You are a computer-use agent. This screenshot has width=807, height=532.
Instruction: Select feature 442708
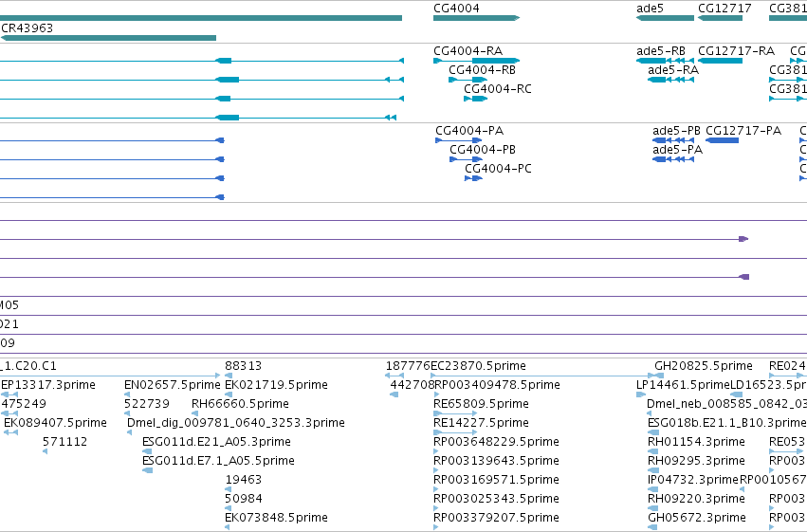(394, 394)
